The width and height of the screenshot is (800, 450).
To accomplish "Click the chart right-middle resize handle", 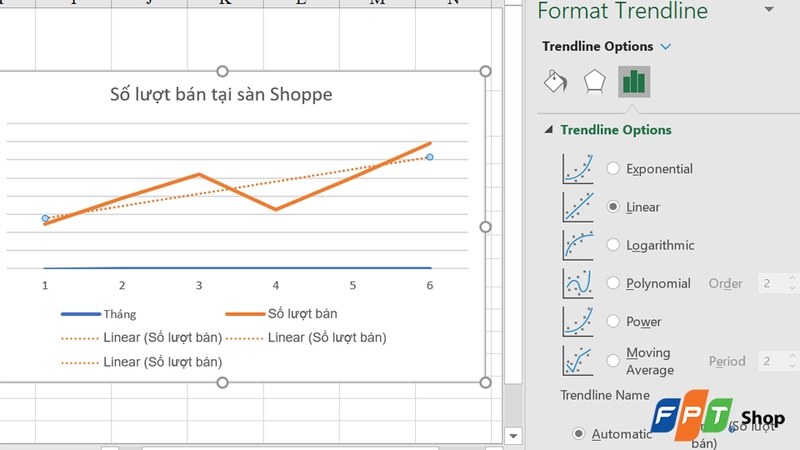I will tap(485, 227).
